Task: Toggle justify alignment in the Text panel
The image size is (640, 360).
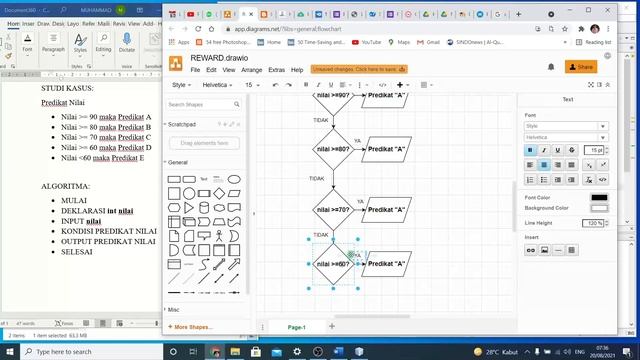Action: coord(572,165)
